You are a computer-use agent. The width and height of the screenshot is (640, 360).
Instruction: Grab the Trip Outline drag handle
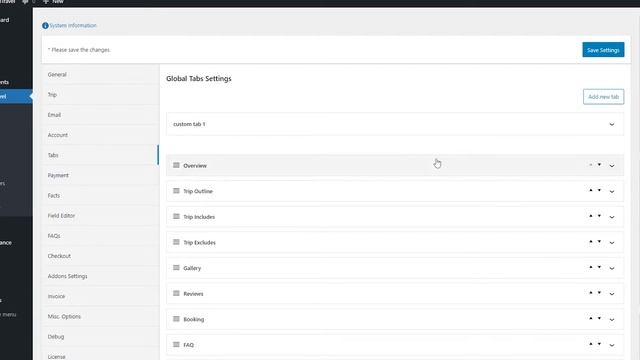tap(176, 191)
